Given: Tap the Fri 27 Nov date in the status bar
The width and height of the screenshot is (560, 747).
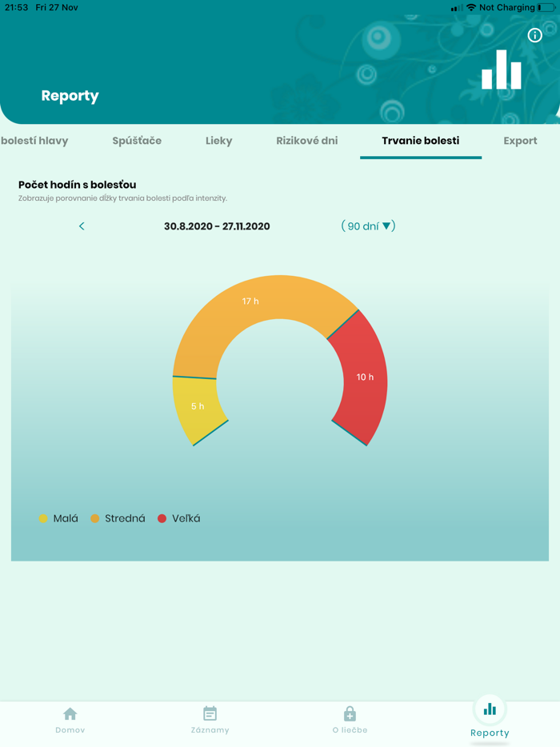Looking at the screenshot, I should click(57, 8).
